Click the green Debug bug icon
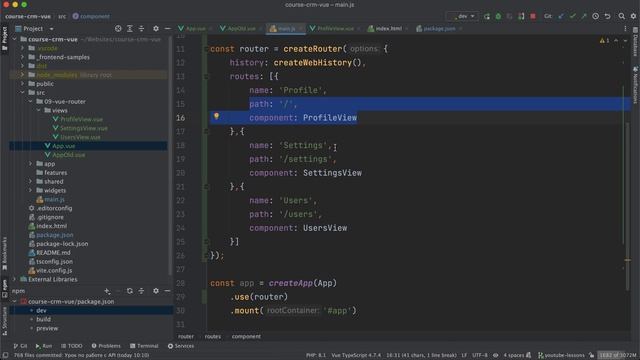 coord(498,16)
